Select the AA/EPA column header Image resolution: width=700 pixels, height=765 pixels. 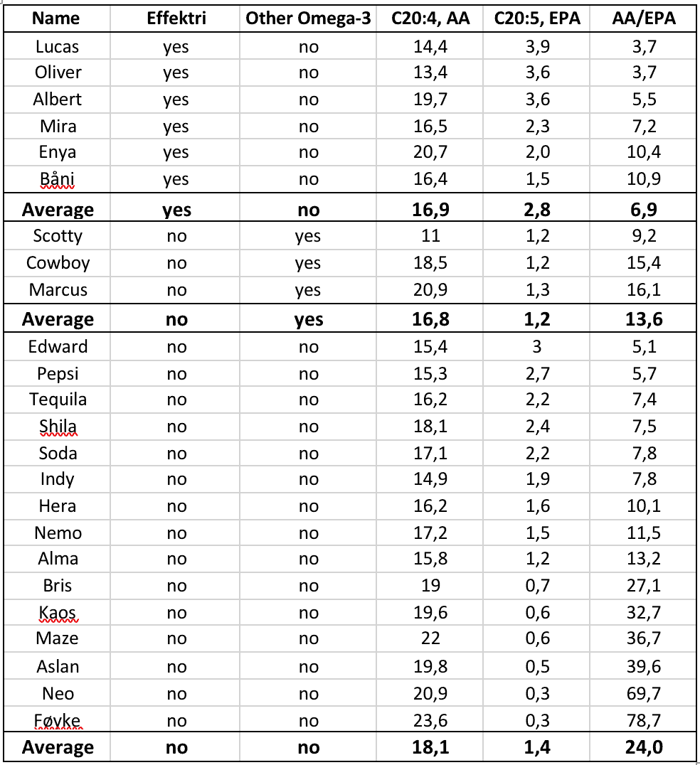(x=643, y=18)
